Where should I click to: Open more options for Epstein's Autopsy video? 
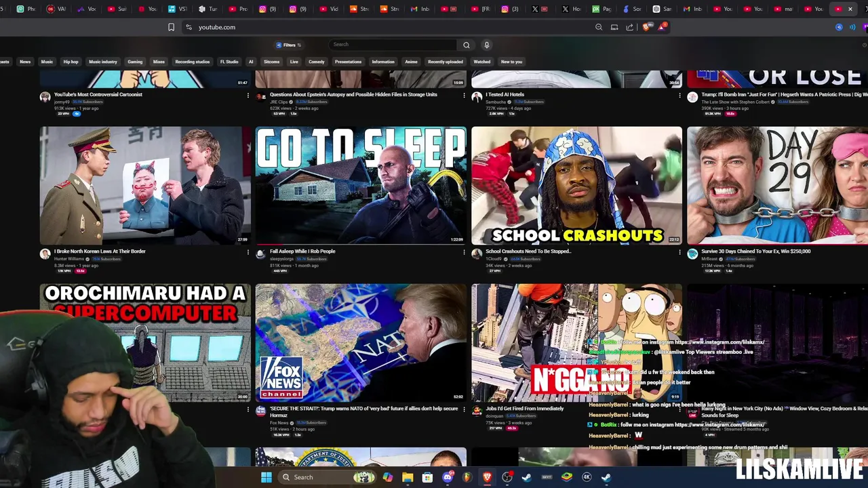[464, 95]
